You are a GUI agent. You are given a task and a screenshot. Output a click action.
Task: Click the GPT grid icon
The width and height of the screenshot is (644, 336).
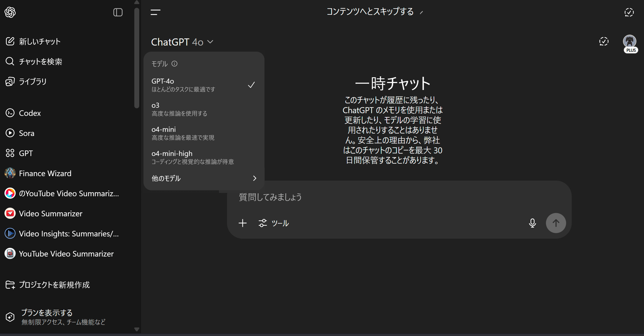tap(10, 153)
